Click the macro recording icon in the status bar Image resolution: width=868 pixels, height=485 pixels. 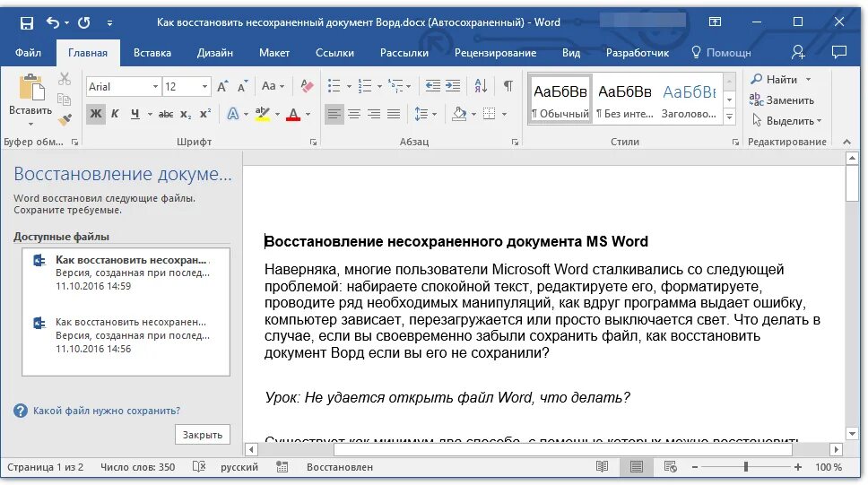282,467
